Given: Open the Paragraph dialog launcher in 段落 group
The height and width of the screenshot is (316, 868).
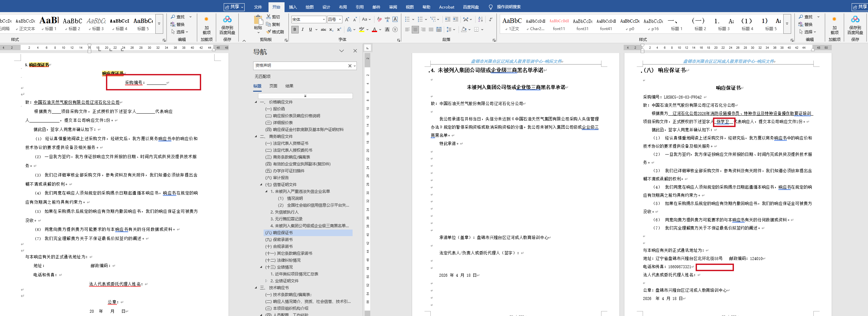Looking at the screenshot, I should tap(494, 40).
